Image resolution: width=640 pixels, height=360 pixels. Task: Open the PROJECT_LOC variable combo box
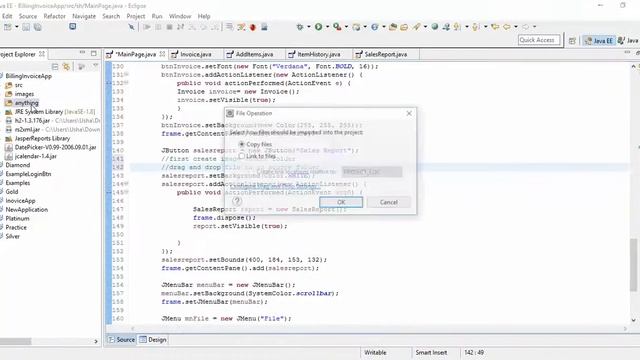point(372,172)
